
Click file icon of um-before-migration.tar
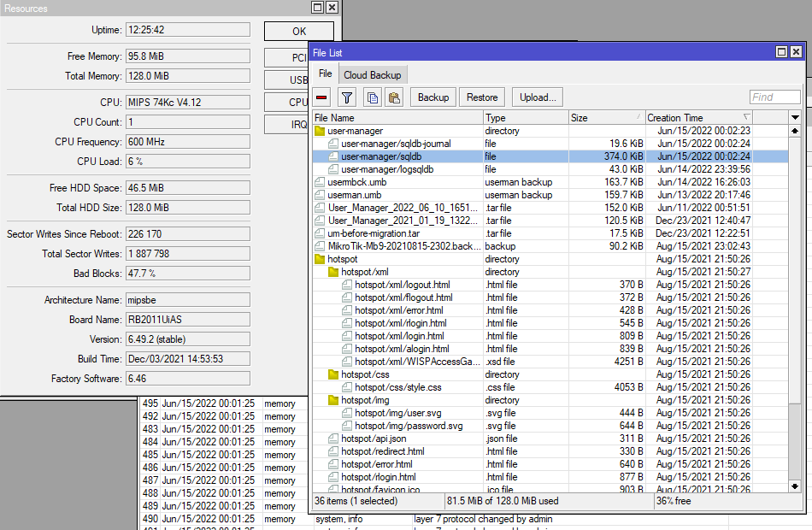click(x=320, y=233)
